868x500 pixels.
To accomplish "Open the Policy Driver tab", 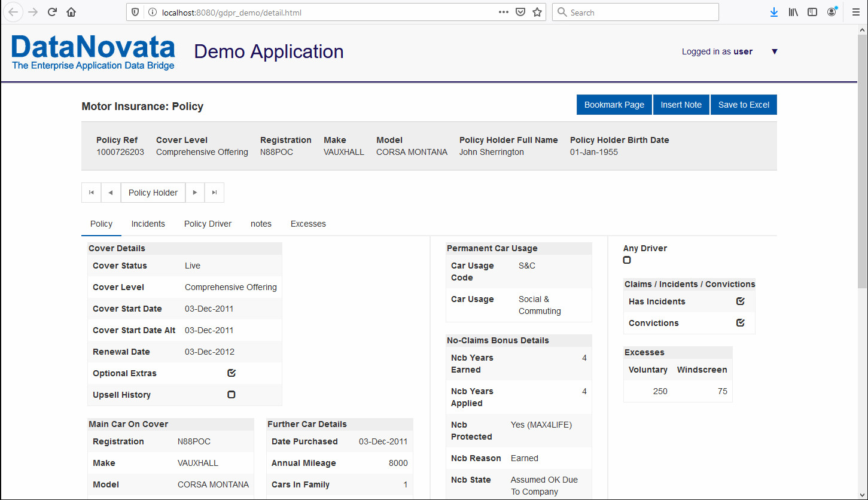I will point(208,224).
